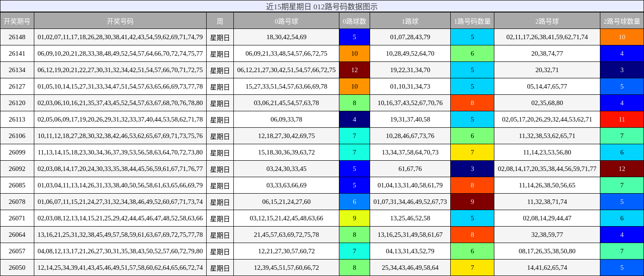Click blue cell 6 in row 26078

coord(355,202)
